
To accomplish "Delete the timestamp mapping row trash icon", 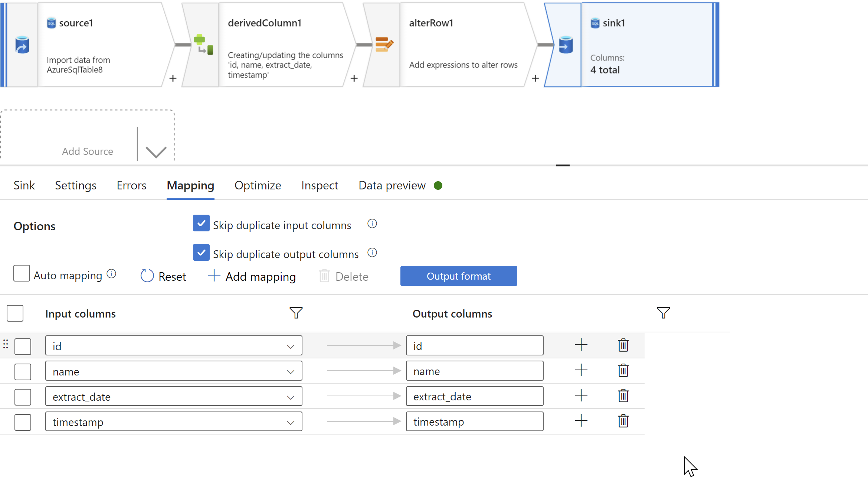I will [x=623, y=421].
